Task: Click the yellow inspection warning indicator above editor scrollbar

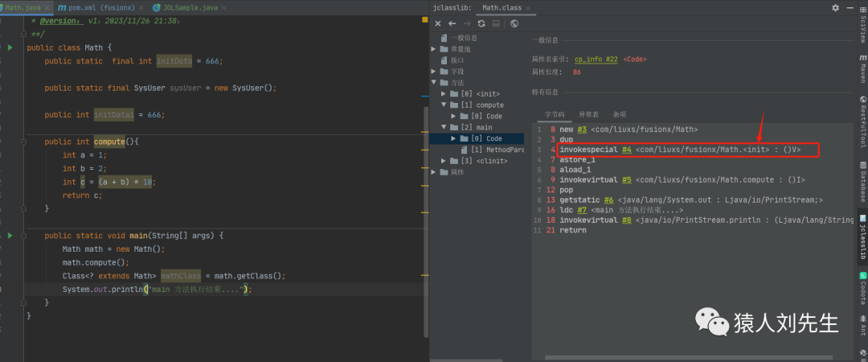Action: (x=424, y=20)
